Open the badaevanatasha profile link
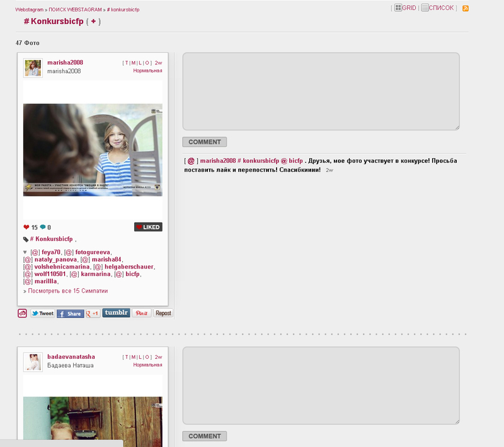 (x=71, y=357)
